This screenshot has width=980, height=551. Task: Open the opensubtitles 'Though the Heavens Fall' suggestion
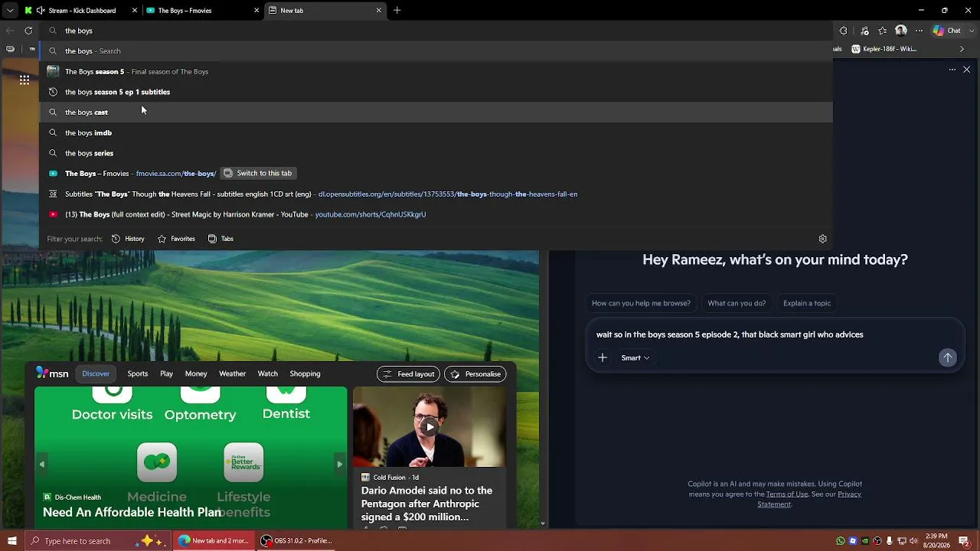point(436,194)
